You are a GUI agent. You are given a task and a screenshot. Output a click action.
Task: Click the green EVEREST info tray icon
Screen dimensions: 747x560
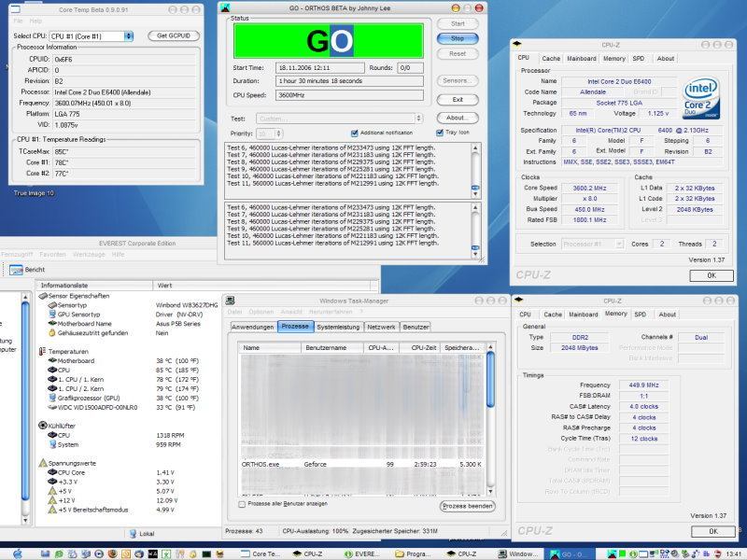[x=633, y=553]
